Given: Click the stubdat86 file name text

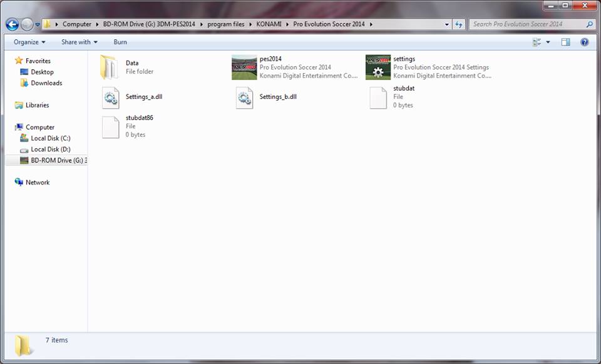Looking at the screenshot, I should pyautogui.click(x=139, y=118).
